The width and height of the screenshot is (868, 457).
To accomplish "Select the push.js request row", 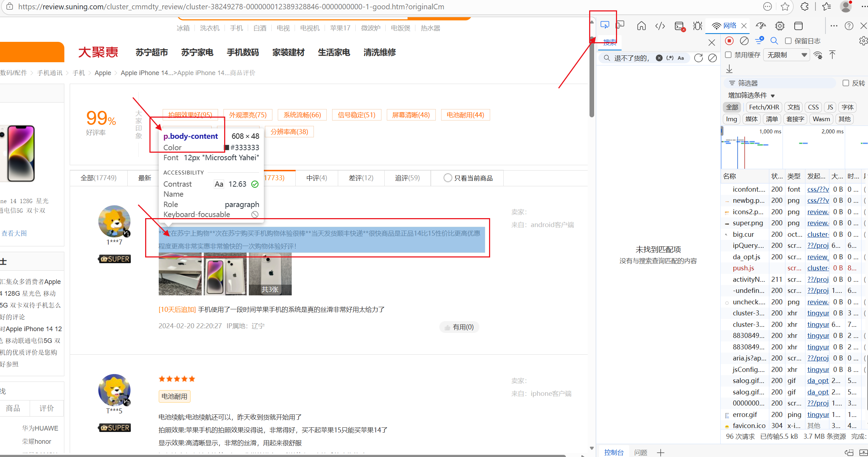I will pyautogui.click(x=794, y=268).
